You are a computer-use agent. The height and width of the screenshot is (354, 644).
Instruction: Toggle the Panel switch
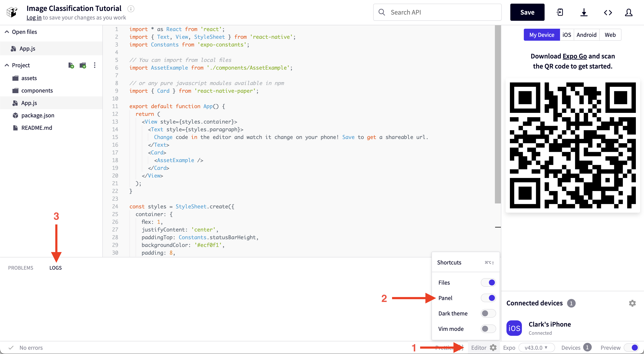click(488, 298)
